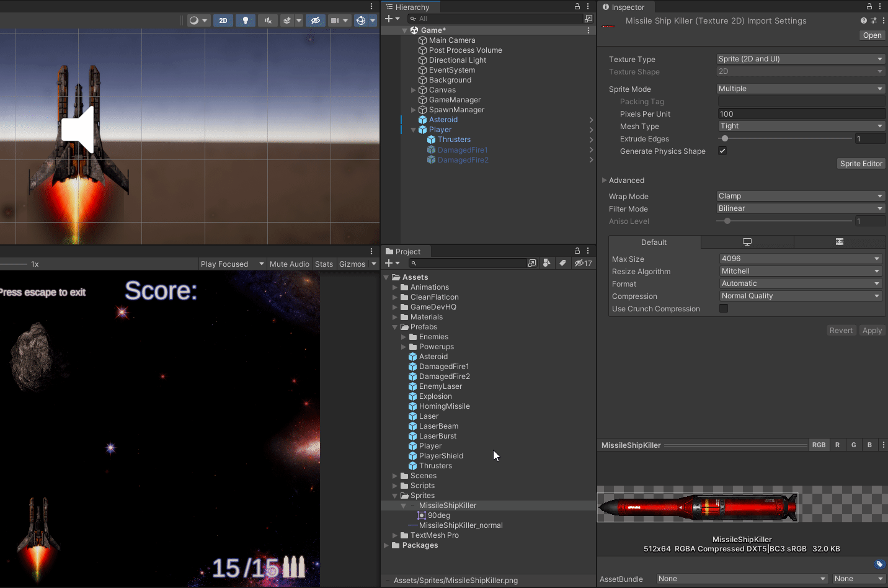Add a new object with the Hierarchy plus button
888x588 pixels.
tap(392, 19)
